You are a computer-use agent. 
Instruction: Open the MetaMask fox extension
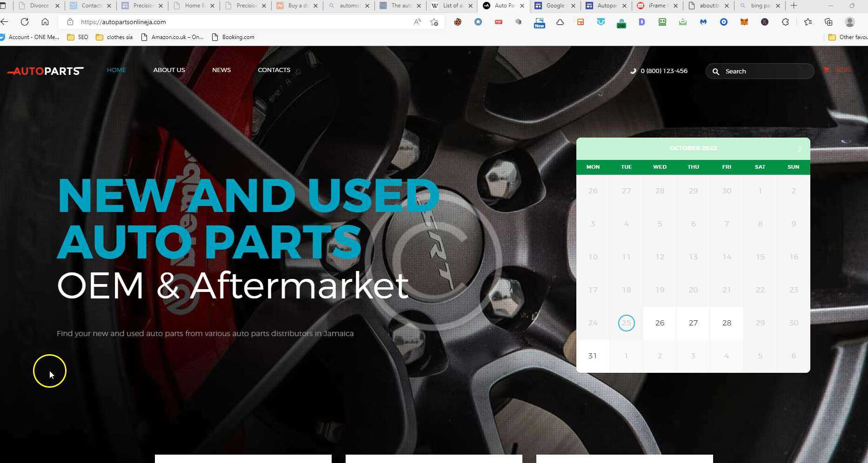pyautogui.click(x=744, y=22)
